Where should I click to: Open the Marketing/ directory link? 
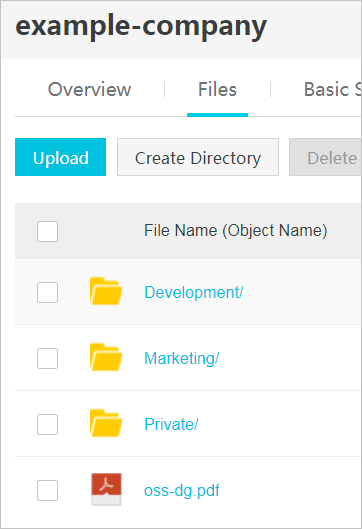[x=182, y=358]
